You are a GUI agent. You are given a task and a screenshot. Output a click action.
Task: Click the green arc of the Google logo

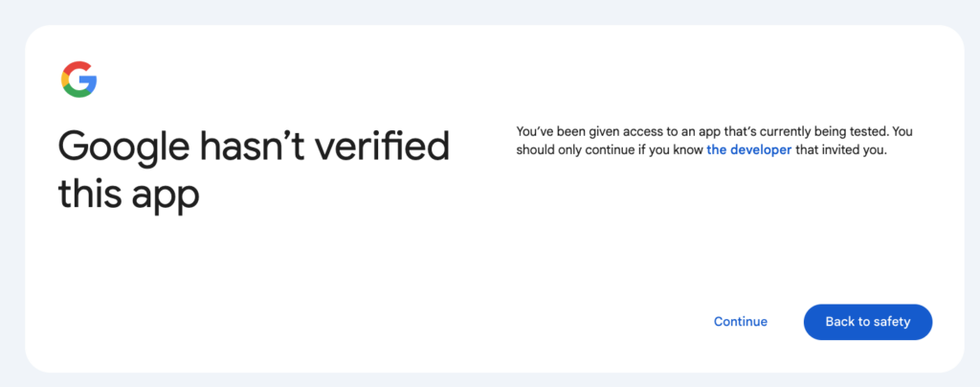[77, 93]
